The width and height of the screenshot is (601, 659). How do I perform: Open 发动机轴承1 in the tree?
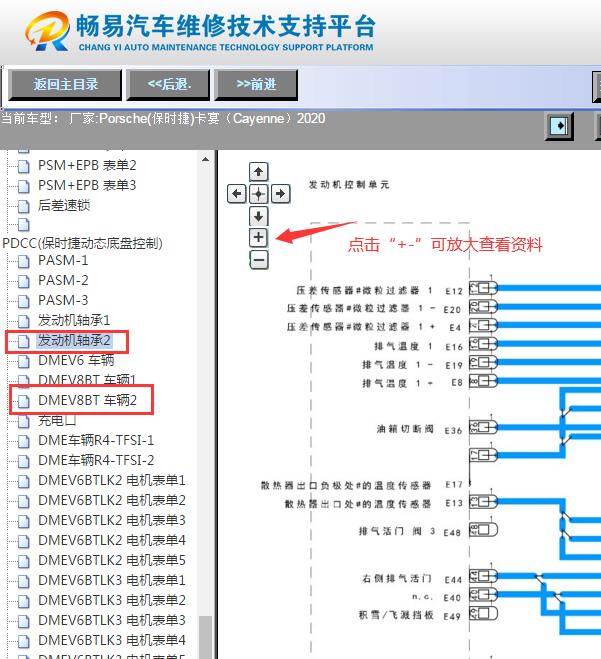coord(74,320)
